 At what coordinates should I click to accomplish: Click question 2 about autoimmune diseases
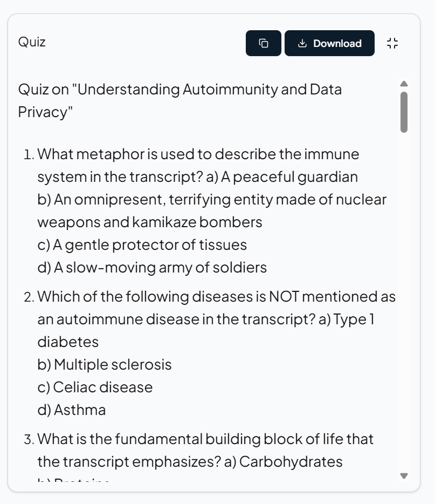pos(216,297)
